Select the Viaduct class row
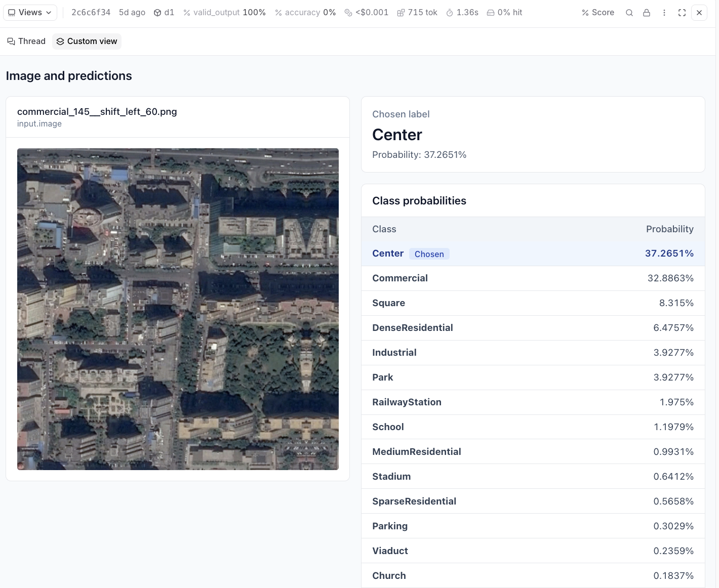 tap(533, 551)
